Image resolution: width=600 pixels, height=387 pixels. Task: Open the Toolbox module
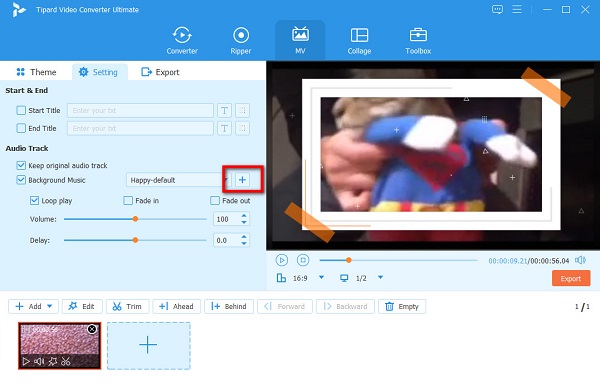point(418,41)
